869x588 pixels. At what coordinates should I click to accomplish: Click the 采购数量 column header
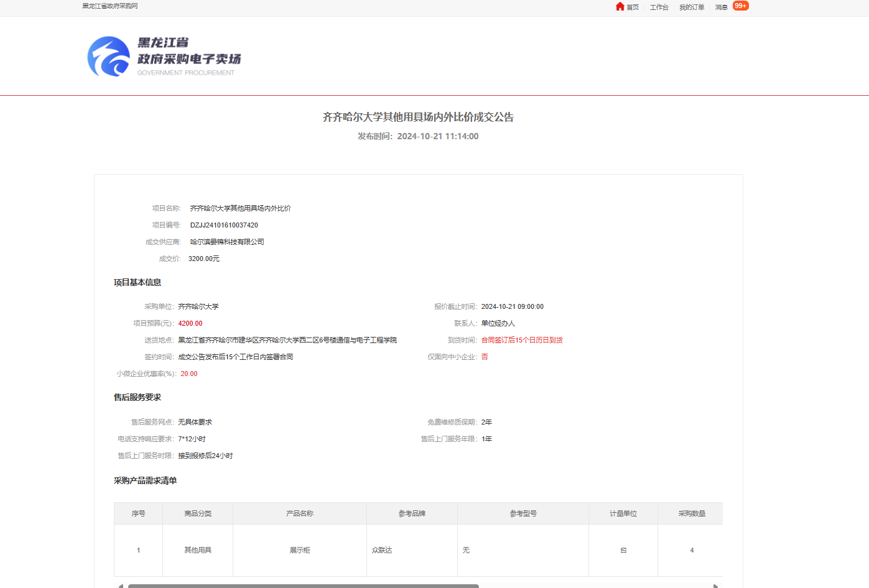tap(692, 513)
